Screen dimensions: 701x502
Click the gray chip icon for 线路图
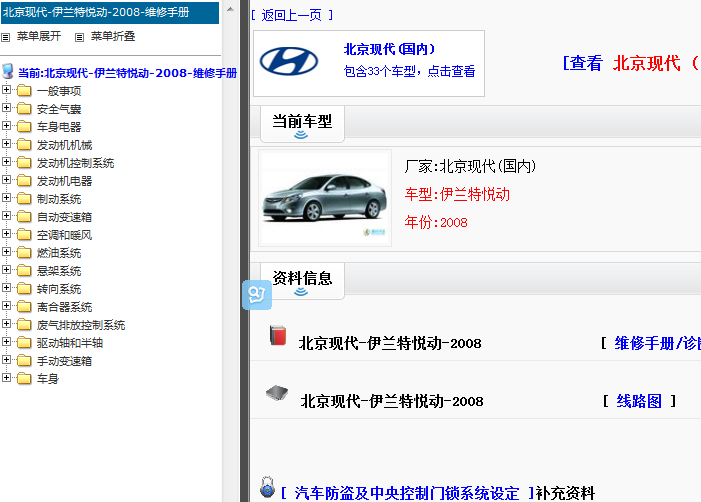pos(277,393)
